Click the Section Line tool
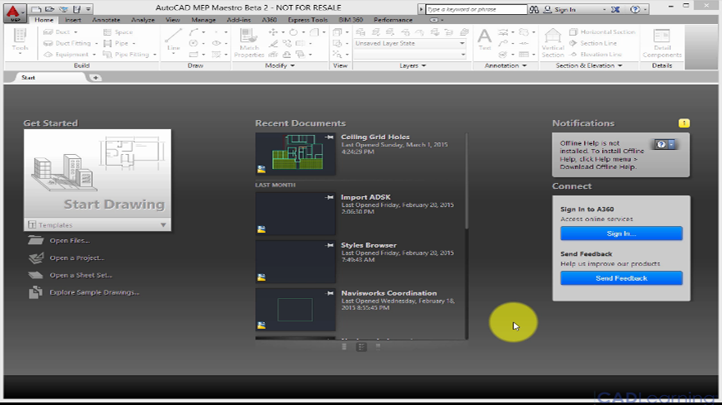The image size is (722, 405). 593,43
